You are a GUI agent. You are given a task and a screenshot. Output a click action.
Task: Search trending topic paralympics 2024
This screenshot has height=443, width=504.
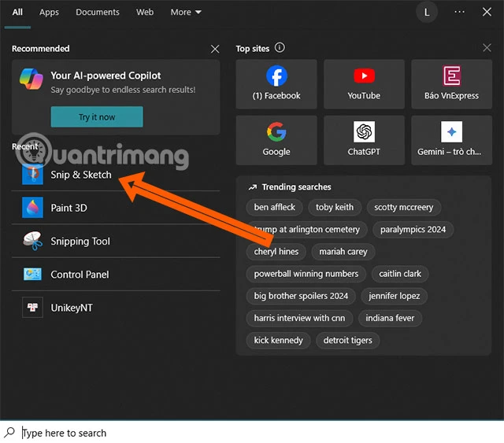(413, 230)
